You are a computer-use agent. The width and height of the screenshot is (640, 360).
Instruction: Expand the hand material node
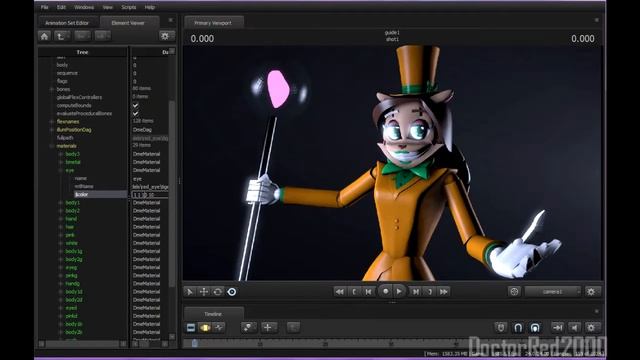point(61,219)
